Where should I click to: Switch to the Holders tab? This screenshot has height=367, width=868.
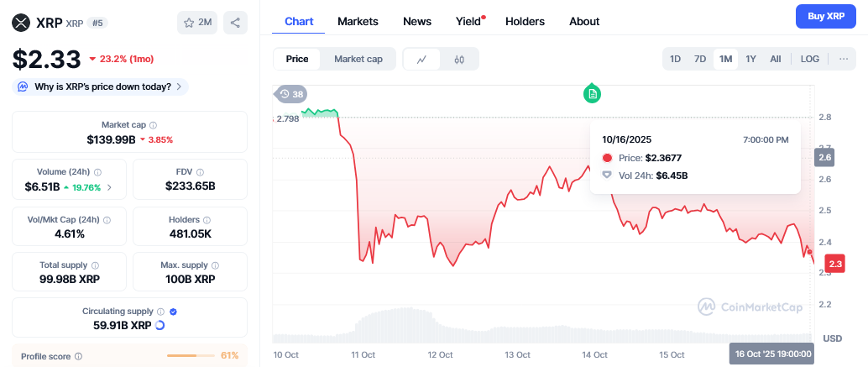click(x=525, y=21)
